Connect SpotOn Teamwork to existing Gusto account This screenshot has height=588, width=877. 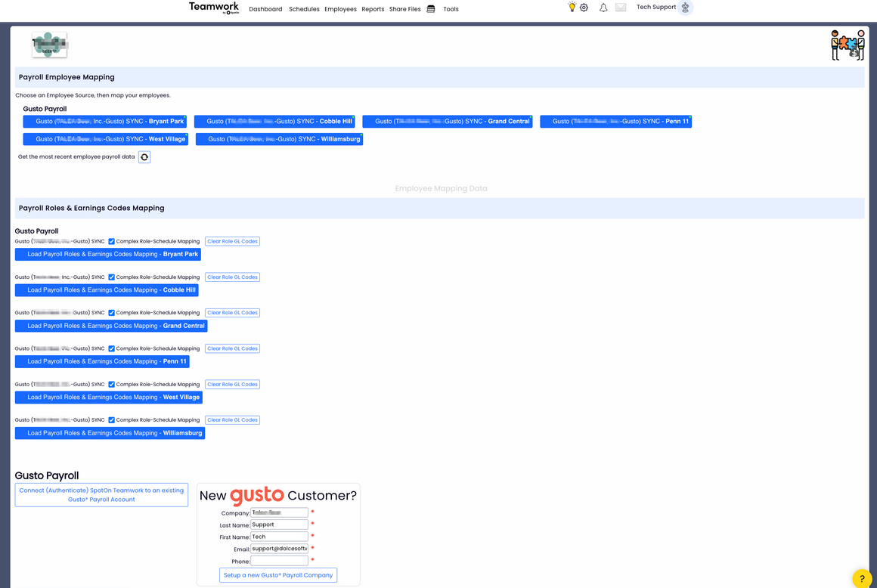(x=101, y=495)
